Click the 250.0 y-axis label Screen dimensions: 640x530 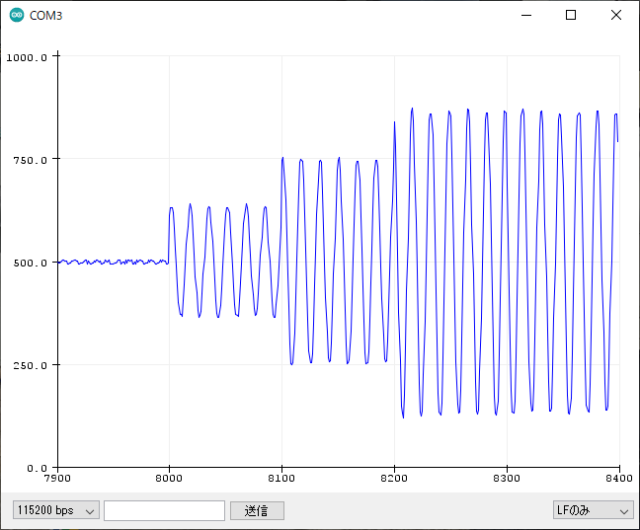pyautogui.click(x=30, y=365)
